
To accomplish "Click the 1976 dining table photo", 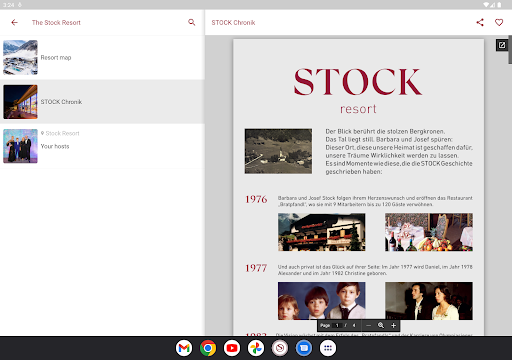I will tap(429, 232).
